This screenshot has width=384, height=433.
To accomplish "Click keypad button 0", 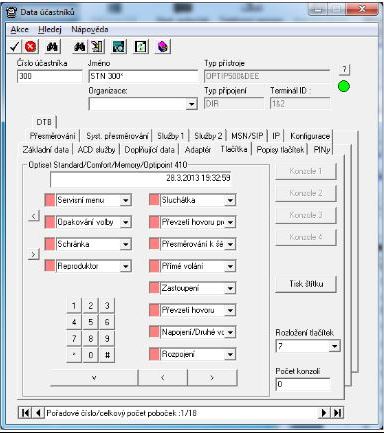I will tap(90, 355).
